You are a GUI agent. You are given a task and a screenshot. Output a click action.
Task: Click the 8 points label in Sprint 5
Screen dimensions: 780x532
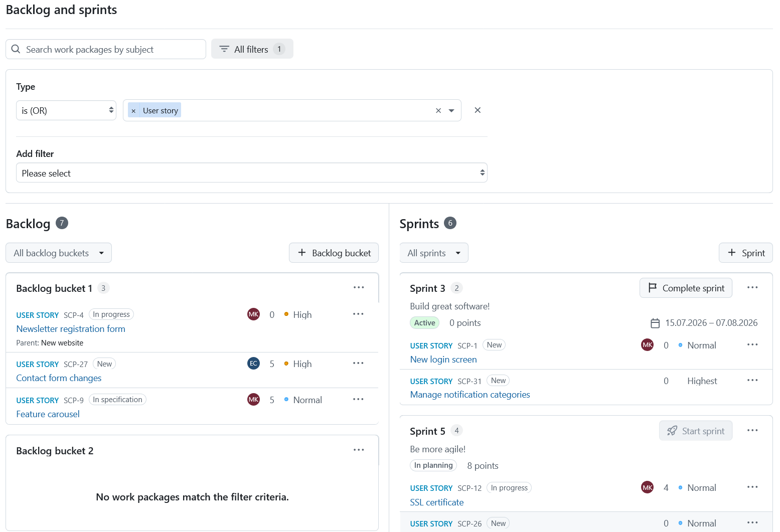[483, 466]
